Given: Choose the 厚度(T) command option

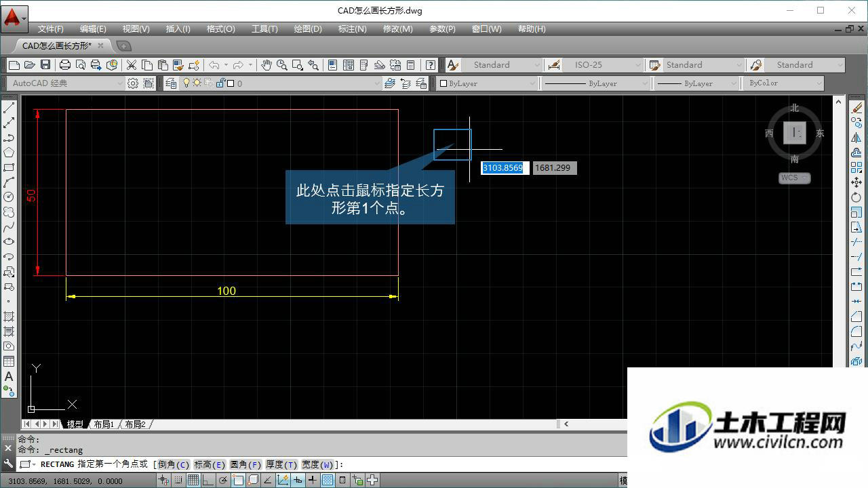Looking at the screenshot, I should 281,464.
